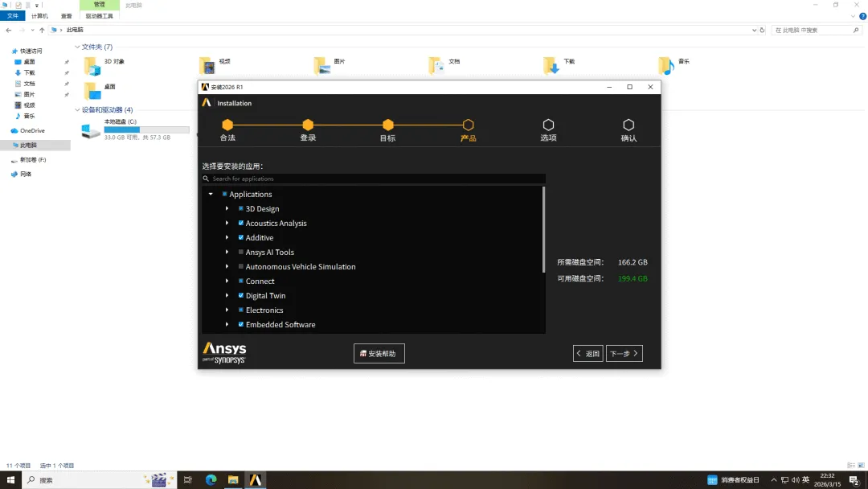Click the 产品 step hexagon icon

[x=469, y=125]
